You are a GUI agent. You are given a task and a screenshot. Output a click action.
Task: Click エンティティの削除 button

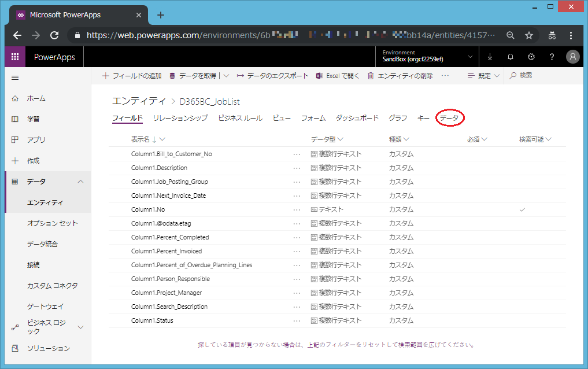[400, 76]
